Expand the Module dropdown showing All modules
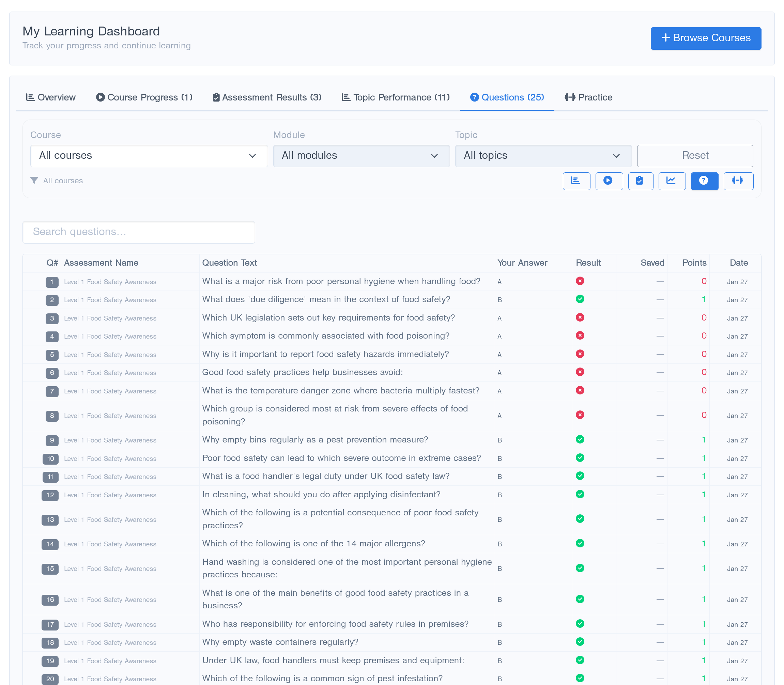Image resolution: width=784 pixels, height=685 pixels. pyautogui.click(x=361, y=156)
